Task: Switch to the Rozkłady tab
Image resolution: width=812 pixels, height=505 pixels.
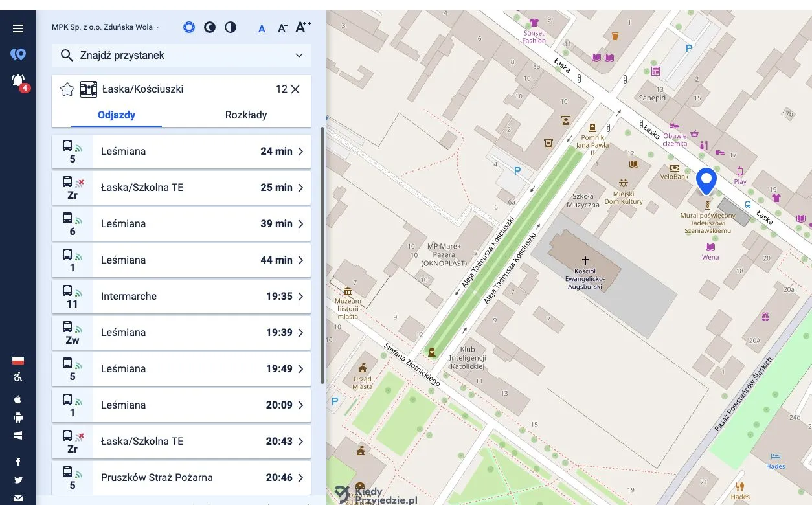Action: point(246,115)
